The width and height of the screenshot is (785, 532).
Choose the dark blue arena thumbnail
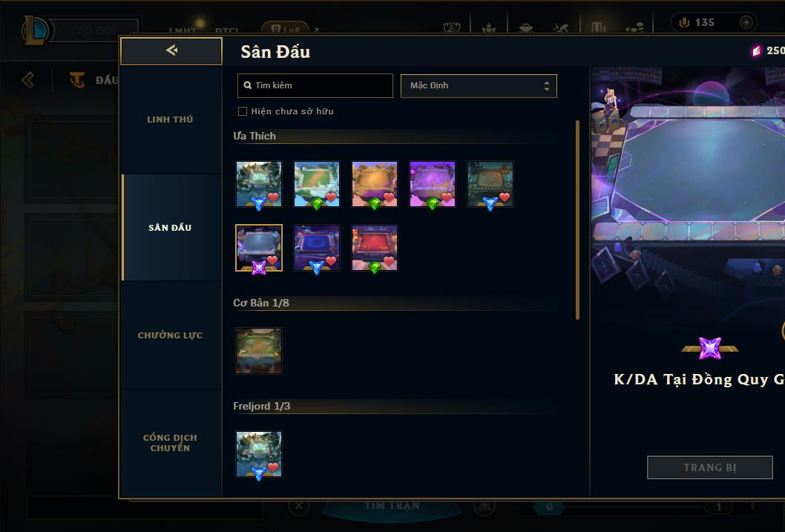(x=317, y=249)
